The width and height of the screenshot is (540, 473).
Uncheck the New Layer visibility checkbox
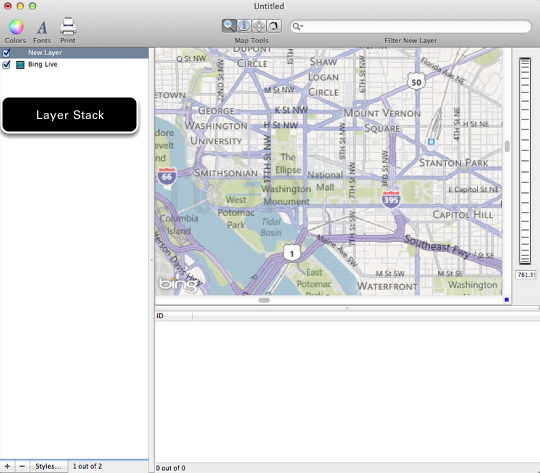(6, 53)
